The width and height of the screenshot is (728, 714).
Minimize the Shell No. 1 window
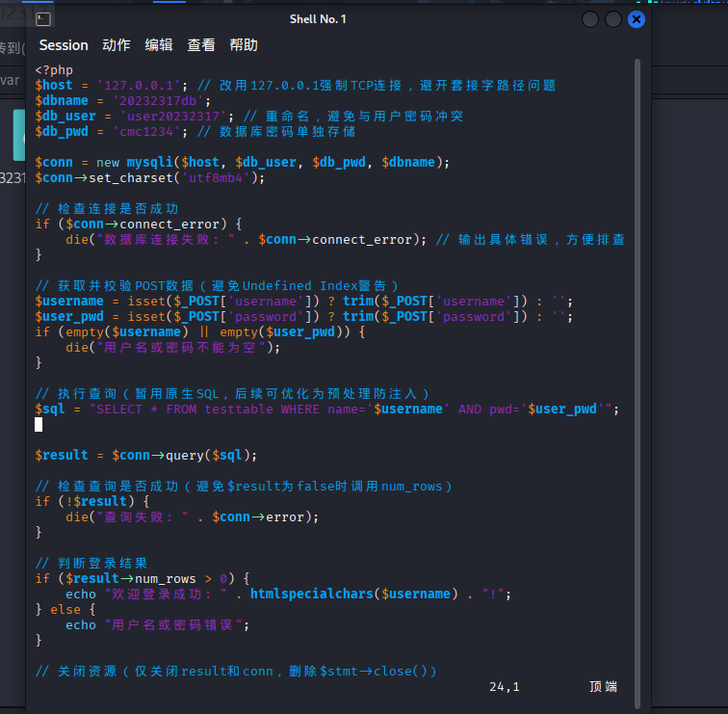pyautogui.click(x=590, y=19)
